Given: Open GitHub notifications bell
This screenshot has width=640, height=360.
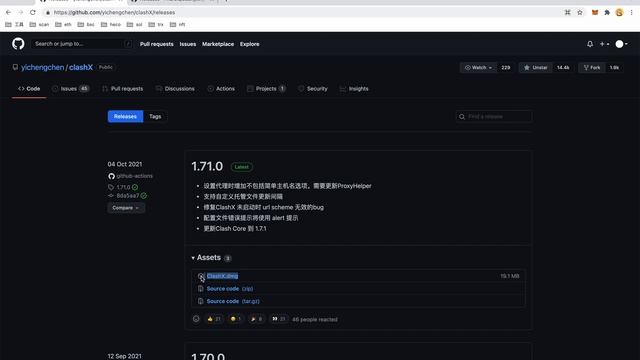Looking at the screenshot, I should click(590, 44).
